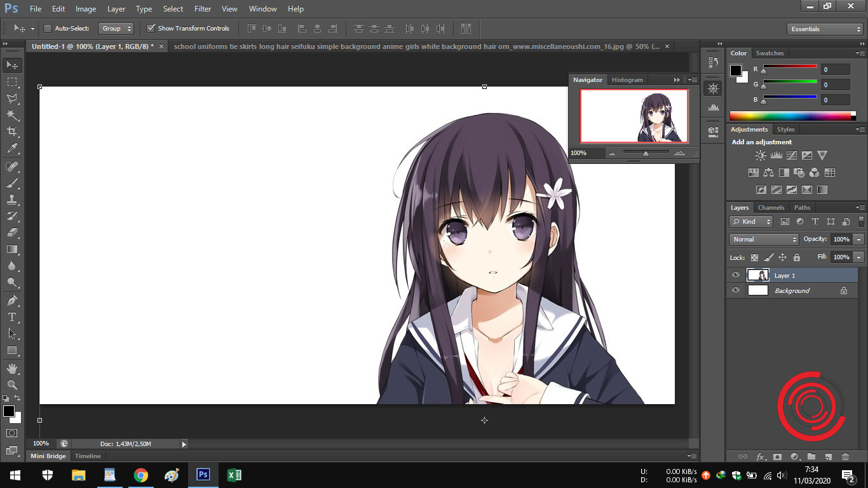868x488 pixels.
Task: Switch to the Timeline tab
Action: tap(88, 456)
